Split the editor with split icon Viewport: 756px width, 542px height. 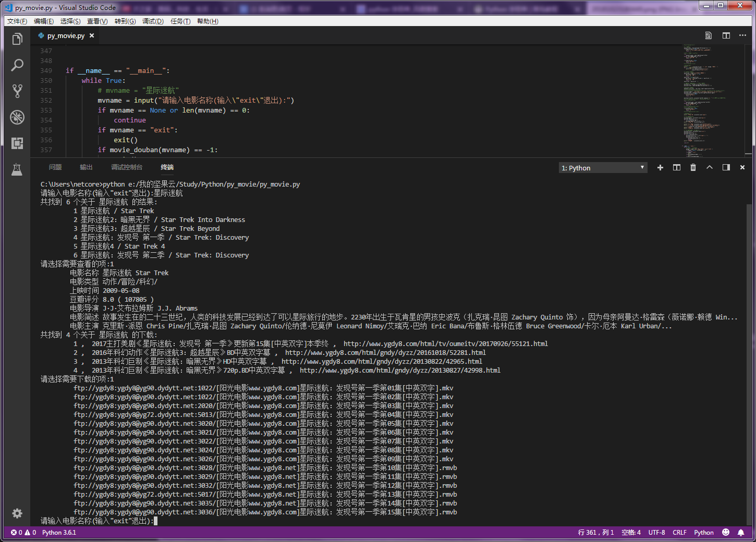pos(726,35)
